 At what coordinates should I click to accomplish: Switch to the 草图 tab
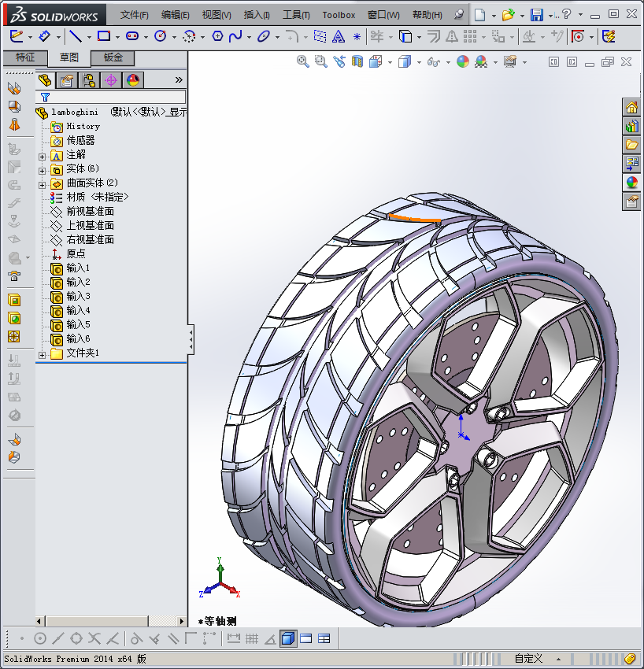click(68, 57)
